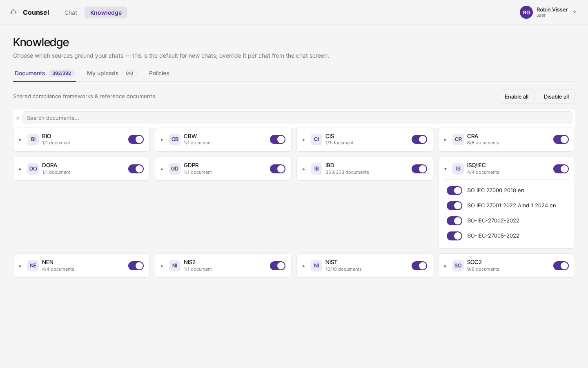This screenshot has width=588, height=368.
Task: Click Robin Visser's RO avatar
Action: click(x=526, y=12)
